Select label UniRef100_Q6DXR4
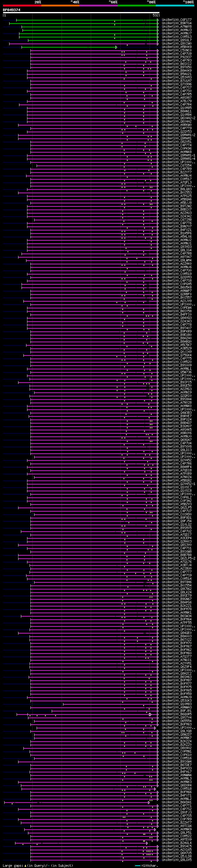This screenshot has height=868, width=197. tap(177, 785)
